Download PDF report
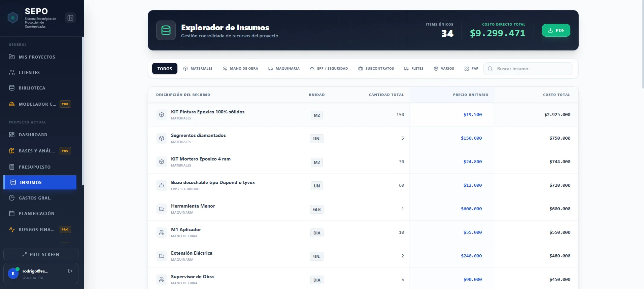 point(556,30)
